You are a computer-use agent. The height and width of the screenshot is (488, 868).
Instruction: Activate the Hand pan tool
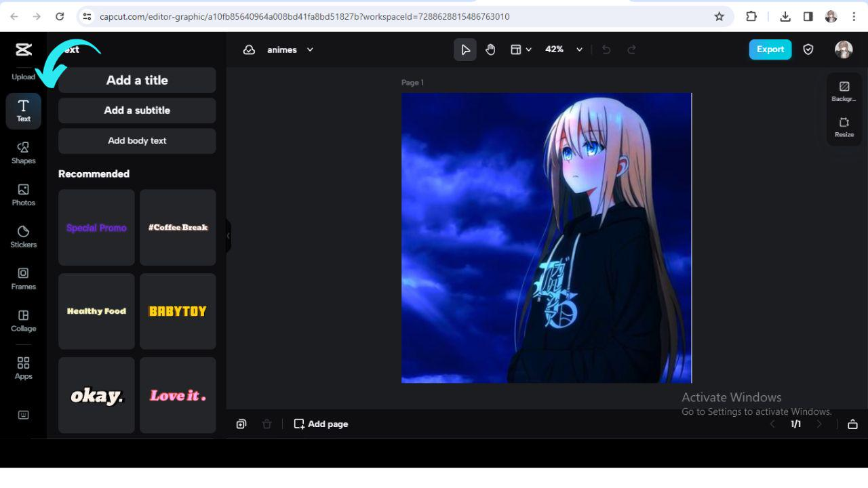[490, 49]
